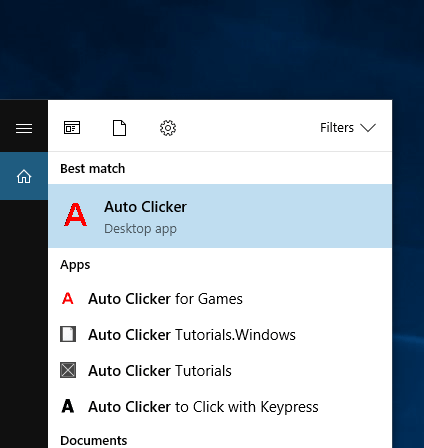The height and width of the screenshot is (448, 424).
Task: Click the black A icon beside Click with Keypress
Action: pyautogui.click(x=68, y=406)
